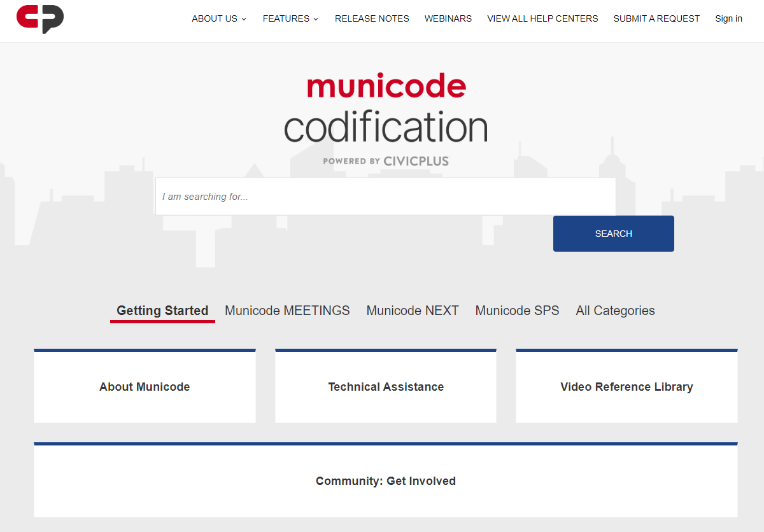
Task: Expand the Features dropdown menu
Action: tap(291, 18)
